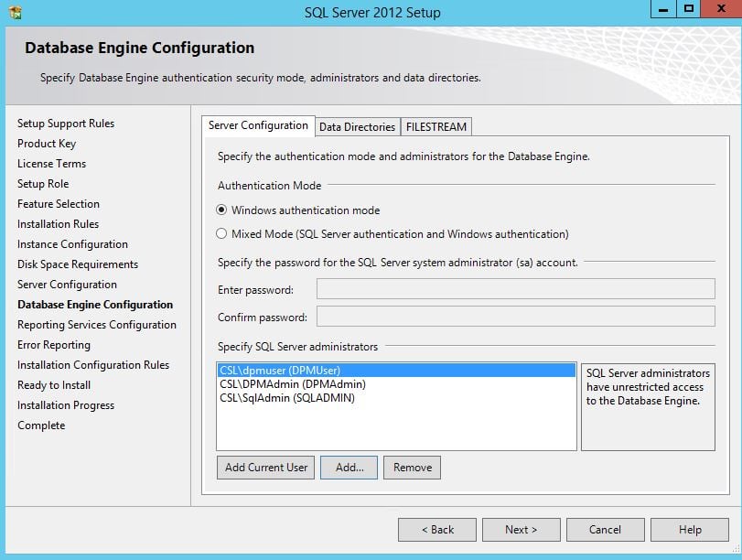Click License Terms step in sidebar
This screenshot has width=742, height=560.
click(51, 163)
